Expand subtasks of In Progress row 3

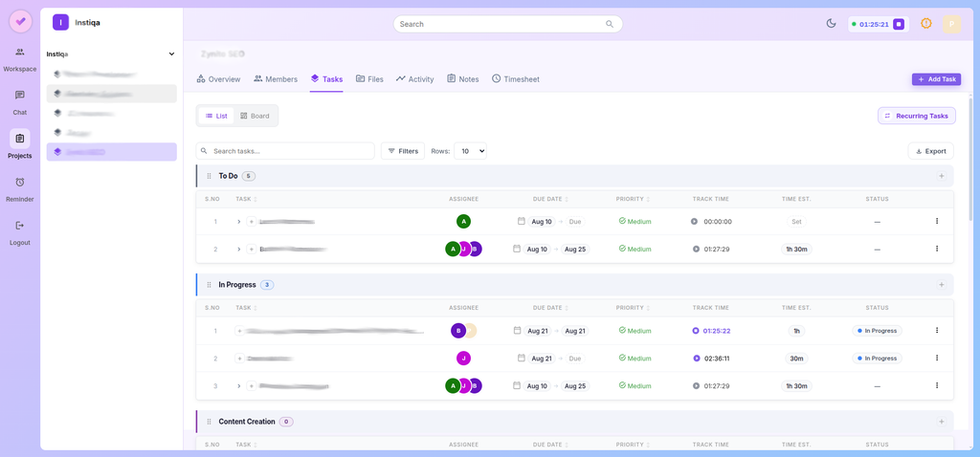pos(238,386)
